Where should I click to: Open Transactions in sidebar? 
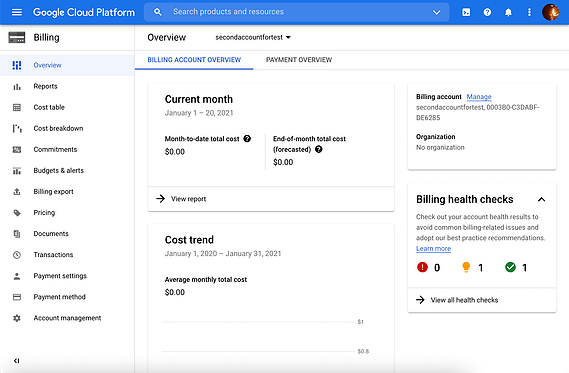click(67, 255)
